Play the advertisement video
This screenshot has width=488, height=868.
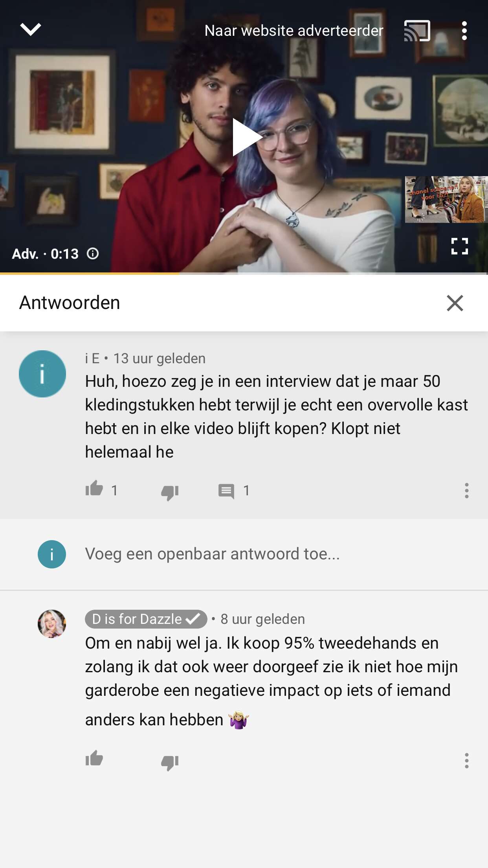point(247,137)
